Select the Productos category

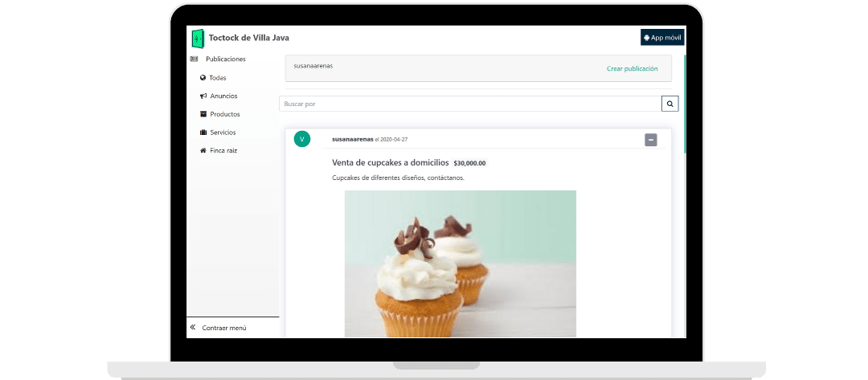click(x=224, y=114)
